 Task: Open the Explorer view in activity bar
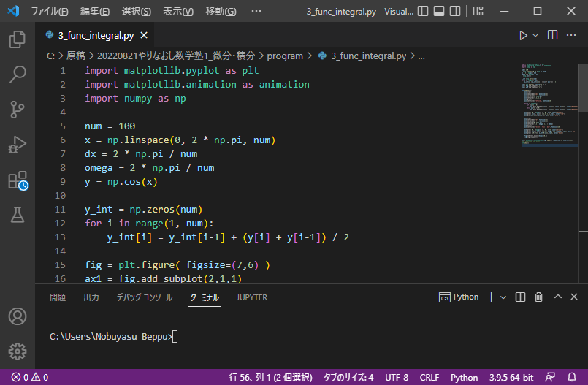pos(17,39)
